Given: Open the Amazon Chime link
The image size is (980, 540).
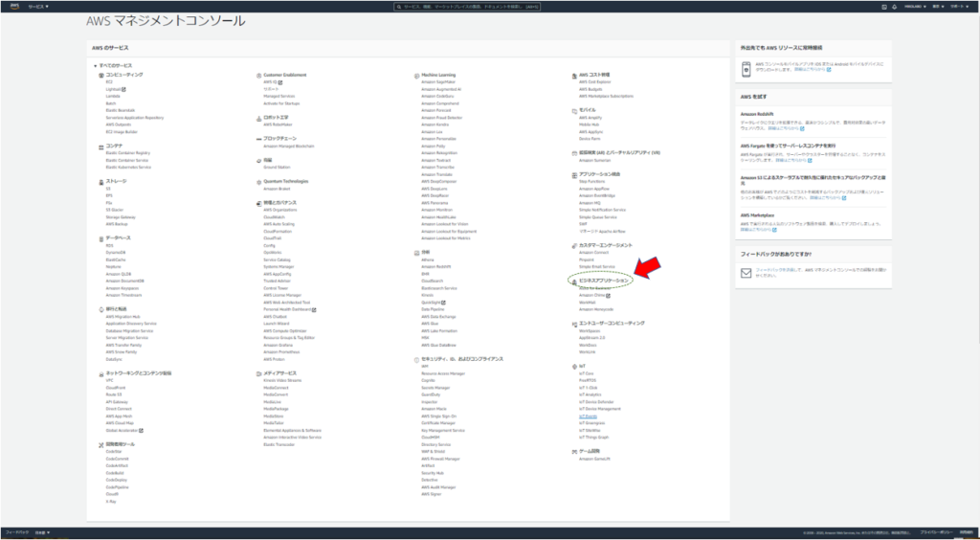Looking at the screenshot, I should click(x=593, y=295).
